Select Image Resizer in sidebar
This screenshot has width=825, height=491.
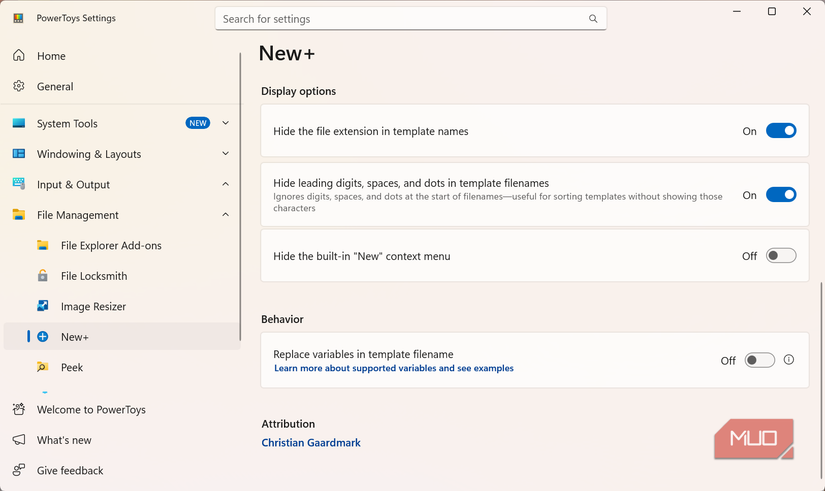(x=121, y=306)
